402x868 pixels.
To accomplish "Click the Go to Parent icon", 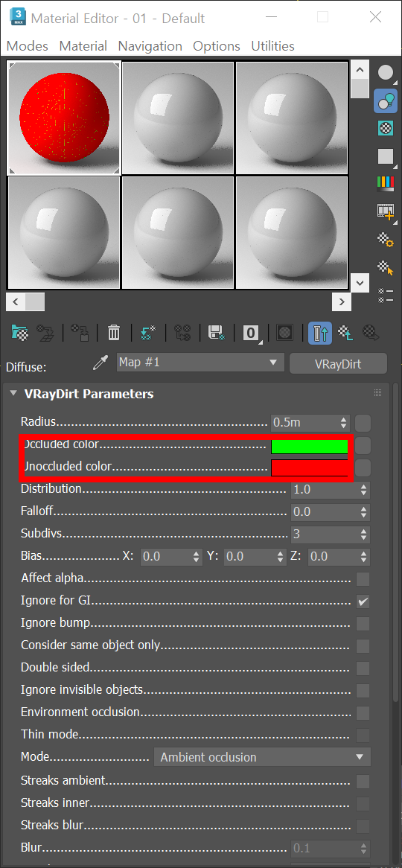I will pos(346,333).
